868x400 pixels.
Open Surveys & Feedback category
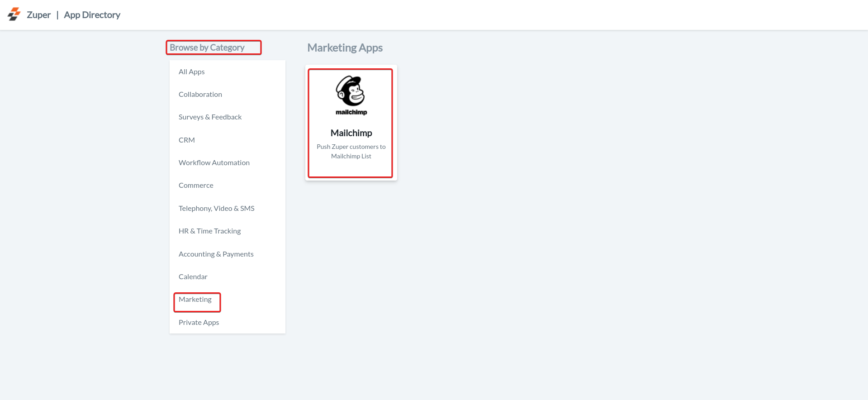point(210,117)
